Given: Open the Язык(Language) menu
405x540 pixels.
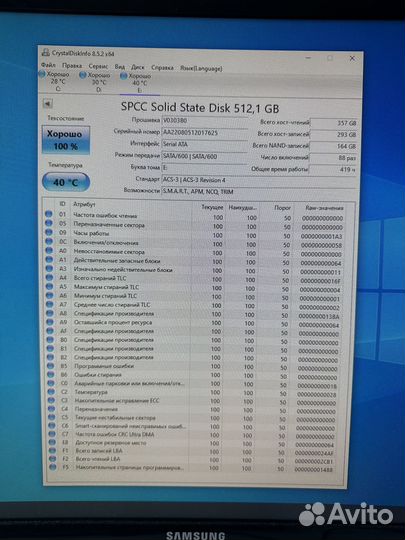Looking at the screenshot, I should pos(201,68).
